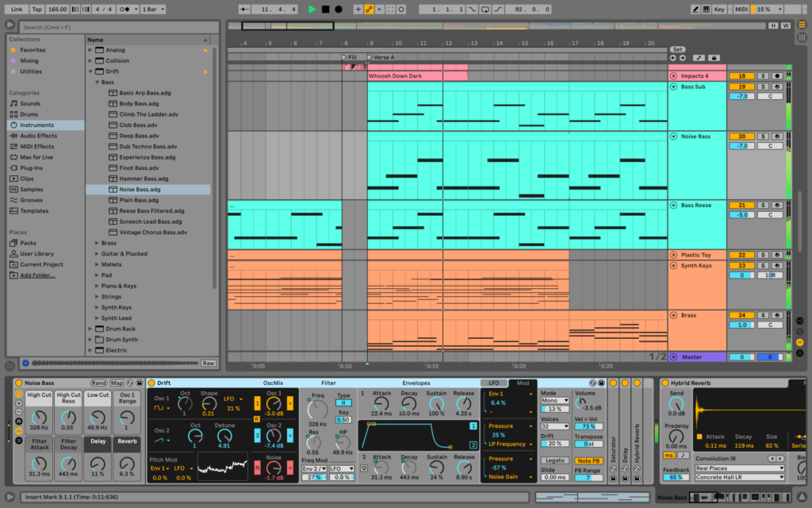Select Hammer Bass.adg preset

point(144,179)
